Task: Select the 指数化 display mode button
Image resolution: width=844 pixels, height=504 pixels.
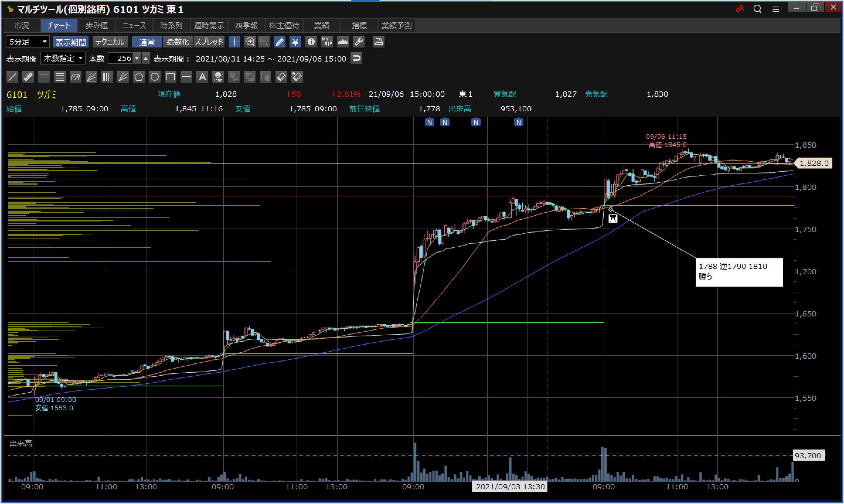Action: [178, 42]
